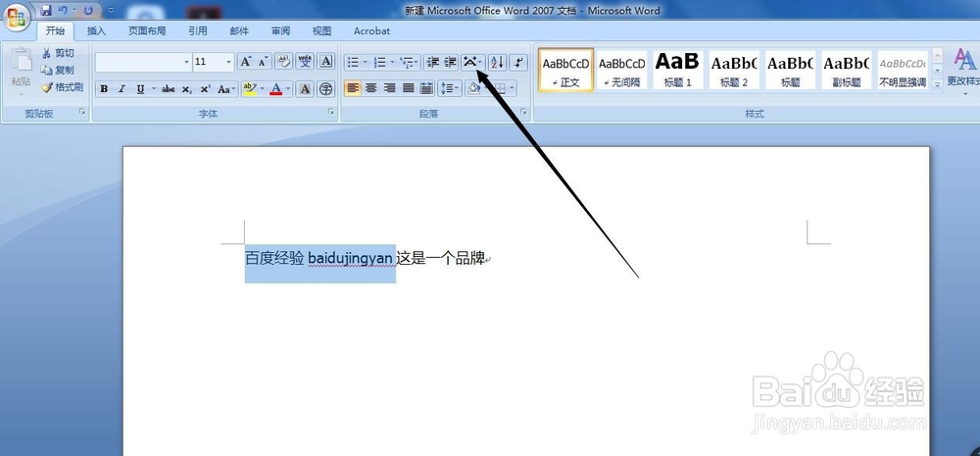
Task: Open clipboard pane launcher in 剪贴板 group
Action: [82, 113]
